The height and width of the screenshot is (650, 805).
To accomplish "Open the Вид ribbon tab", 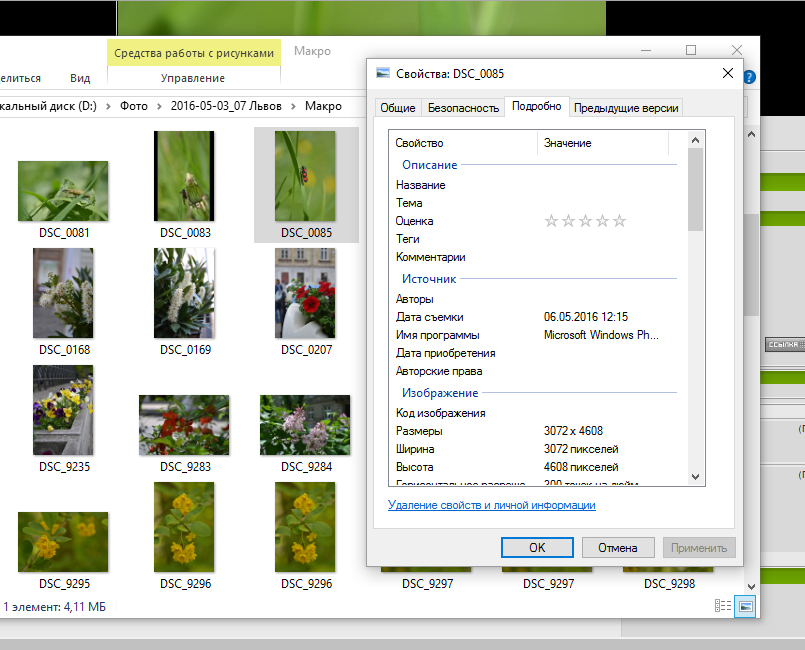I will coord(80,78).
